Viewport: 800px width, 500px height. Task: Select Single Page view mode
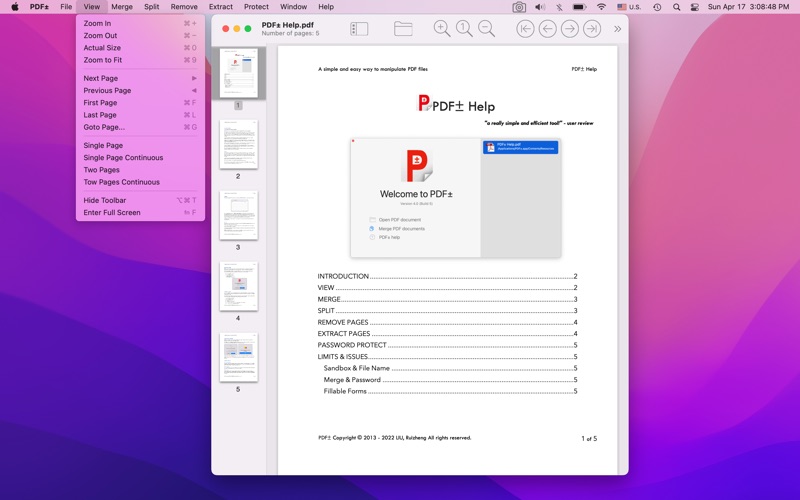coord(140,146)
